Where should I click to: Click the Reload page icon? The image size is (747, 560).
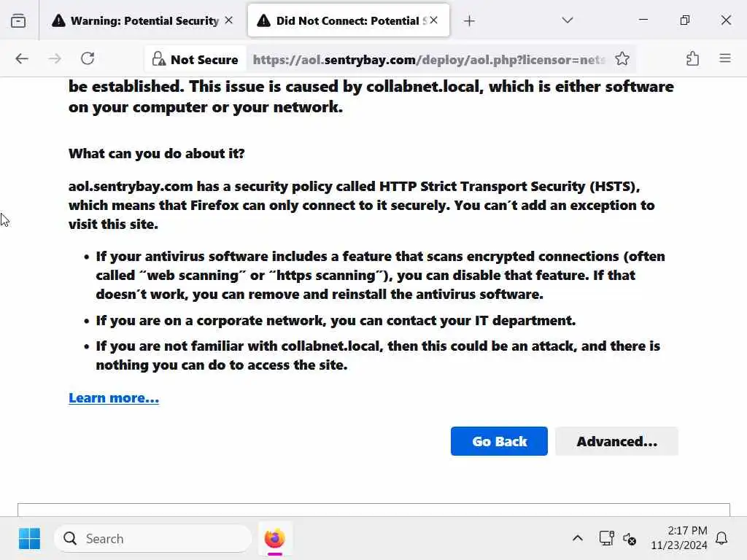click(88, 59)
